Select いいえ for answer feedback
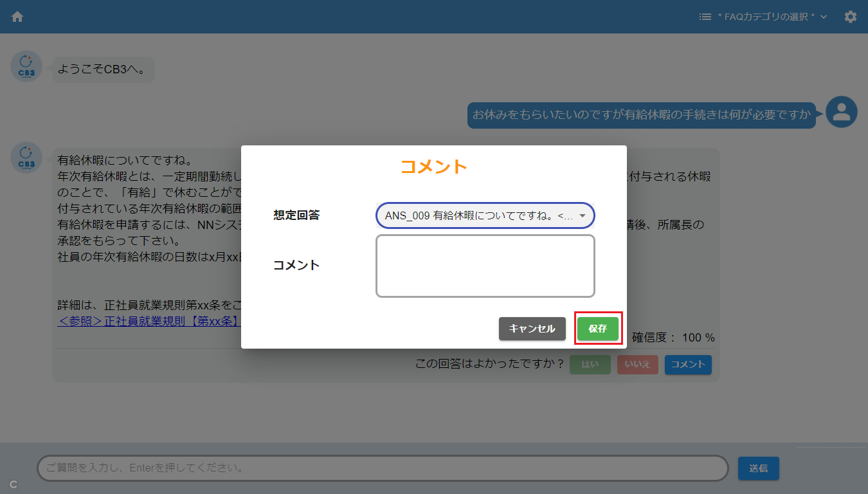This screenshot has height=494, width=868. pos(637,365)
